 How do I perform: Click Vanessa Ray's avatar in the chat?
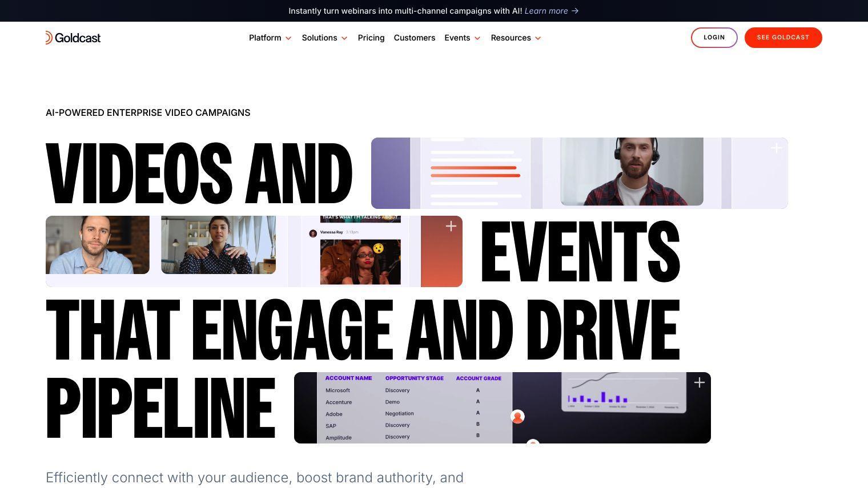click(313, 233)
